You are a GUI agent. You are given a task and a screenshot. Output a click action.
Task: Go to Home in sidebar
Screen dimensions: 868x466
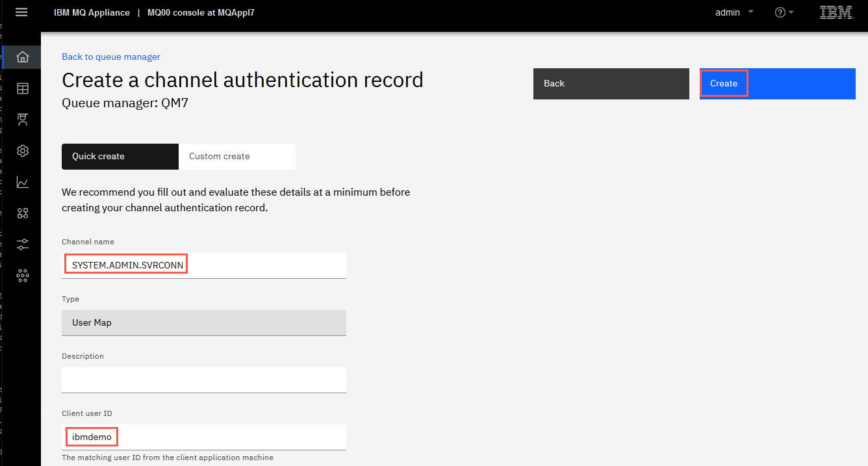coord(23,57)
